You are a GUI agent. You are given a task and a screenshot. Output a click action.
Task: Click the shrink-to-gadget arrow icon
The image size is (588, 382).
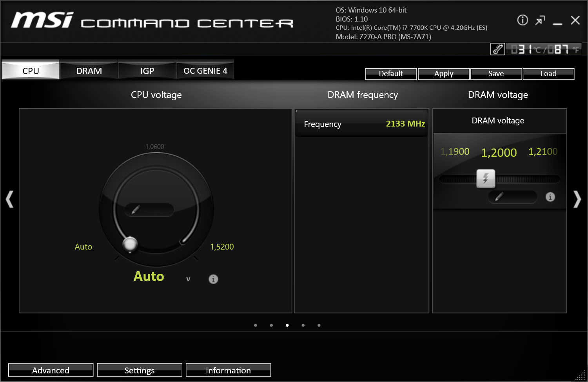coord(540,20)
